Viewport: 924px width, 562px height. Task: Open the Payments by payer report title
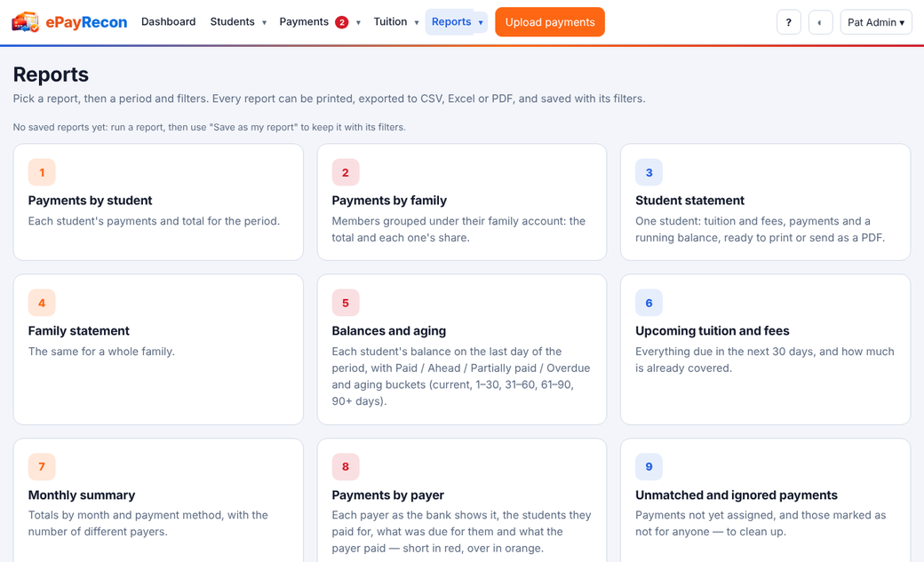point(387,495)
